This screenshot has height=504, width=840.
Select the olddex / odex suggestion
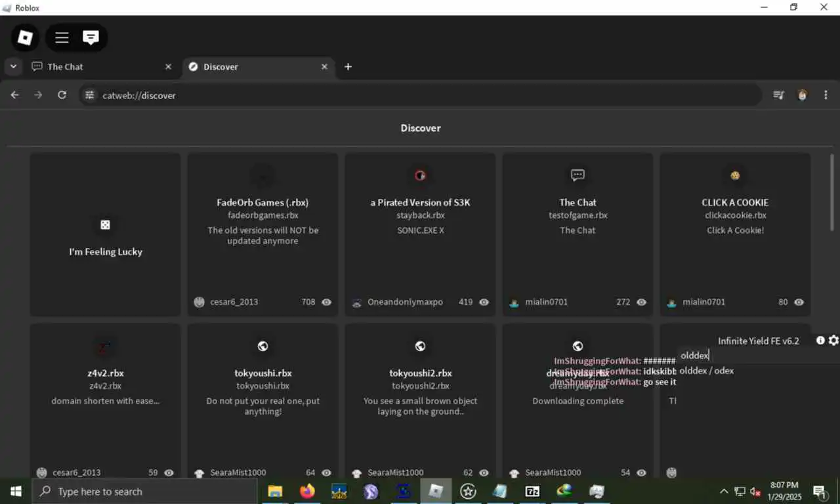tap(707, 371)
